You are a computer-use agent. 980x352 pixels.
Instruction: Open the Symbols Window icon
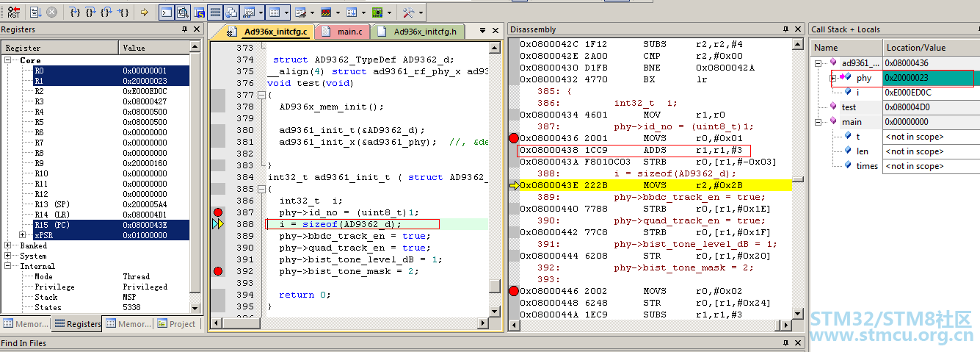(199, 12)
